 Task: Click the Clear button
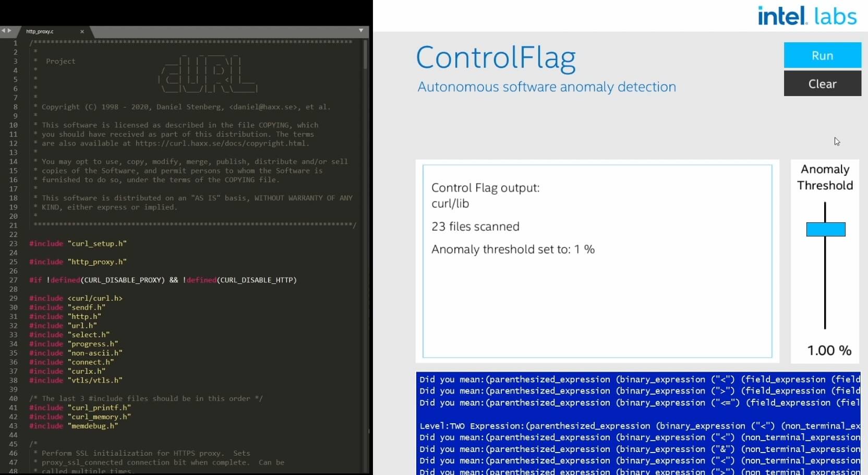(822, 84)
